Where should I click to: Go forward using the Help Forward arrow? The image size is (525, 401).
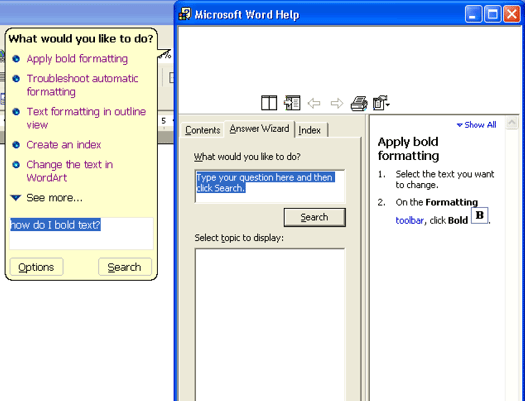tap(336, 103)
